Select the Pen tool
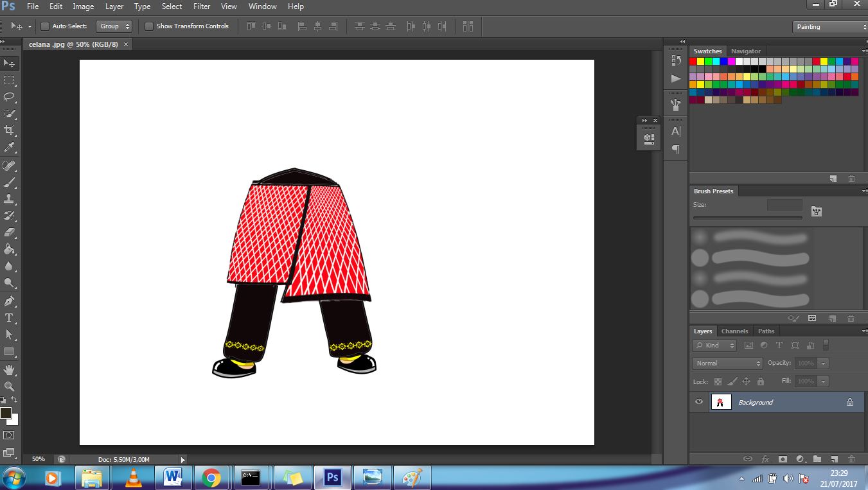The image size is (868, 490). click(10, 301)
